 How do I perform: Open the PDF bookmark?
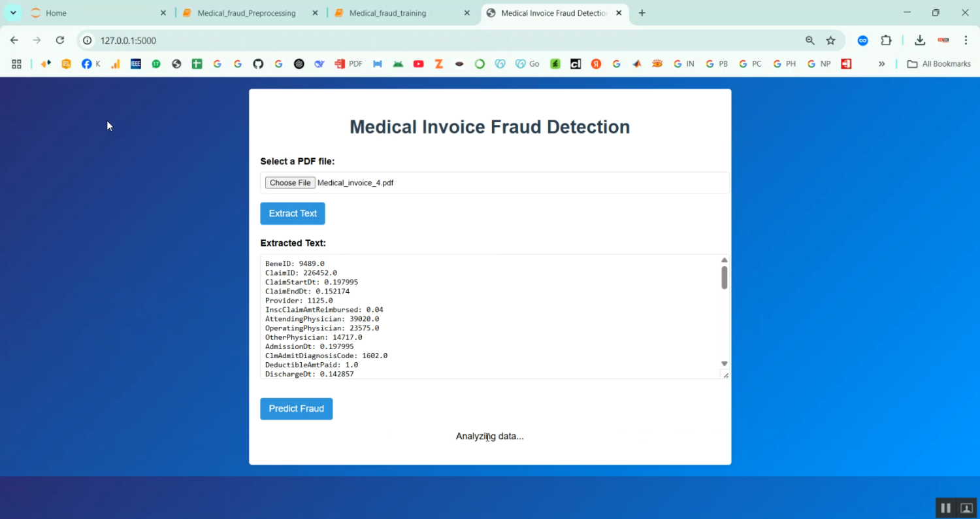(x=349, y=64)
